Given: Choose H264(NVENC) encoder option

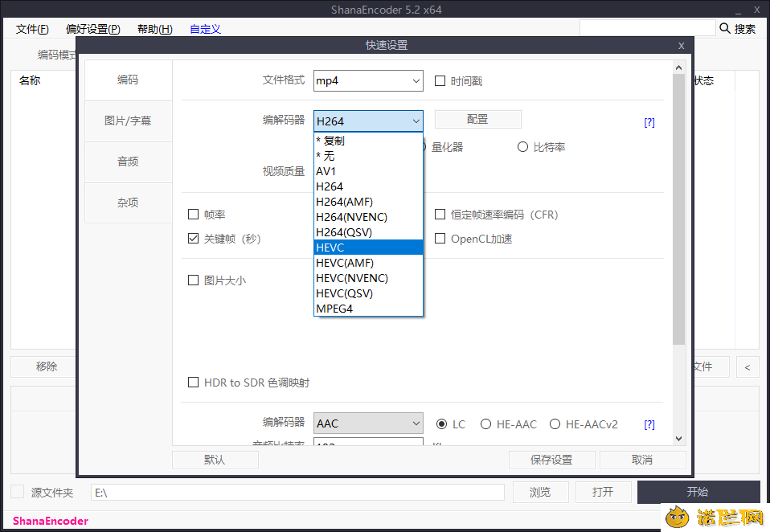Looking at the screenshot, I should coord(368,216).
